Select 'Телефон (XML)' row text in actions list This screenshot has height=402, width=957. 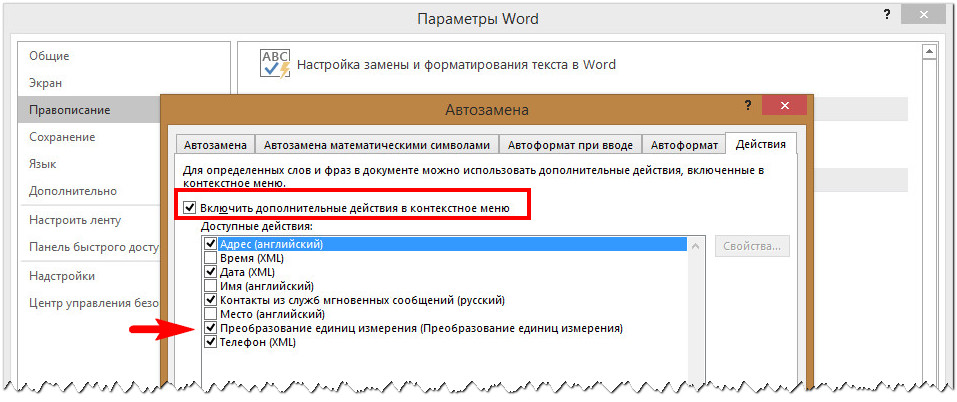pos(258,342)
